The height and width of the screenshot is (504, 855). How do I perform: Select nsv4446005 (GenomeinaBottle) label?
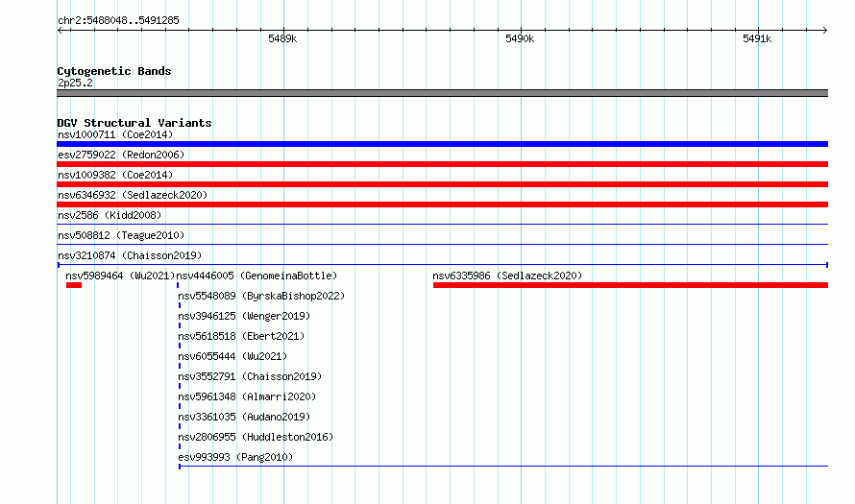pyautogui.click(x=256, y=276)
